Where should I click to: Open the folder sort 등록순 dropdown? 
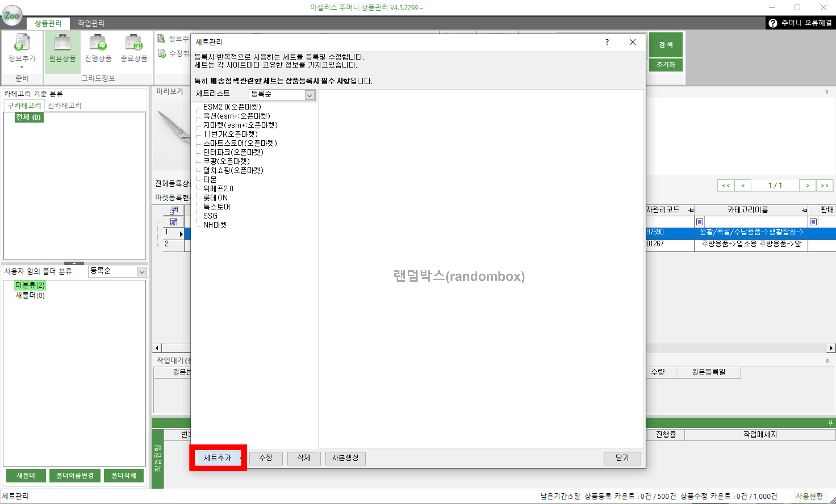141,272
